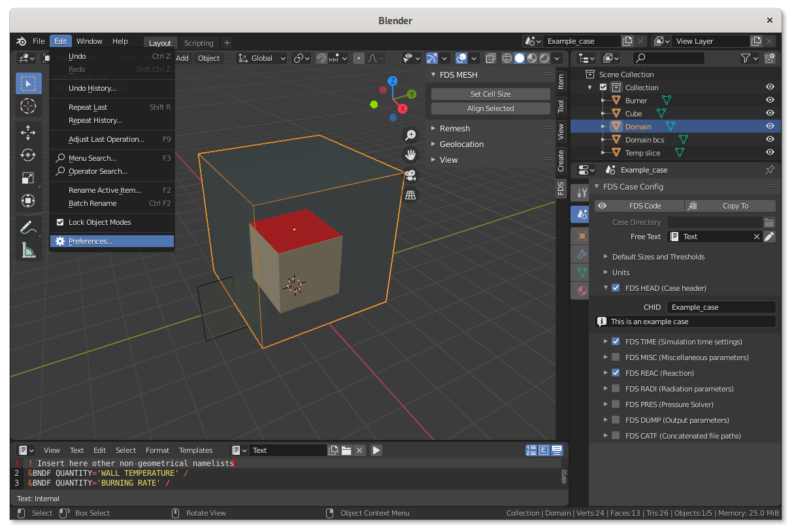
Task: Choose Preferences... from the Edit menu
Action: (x=112, y=241)
